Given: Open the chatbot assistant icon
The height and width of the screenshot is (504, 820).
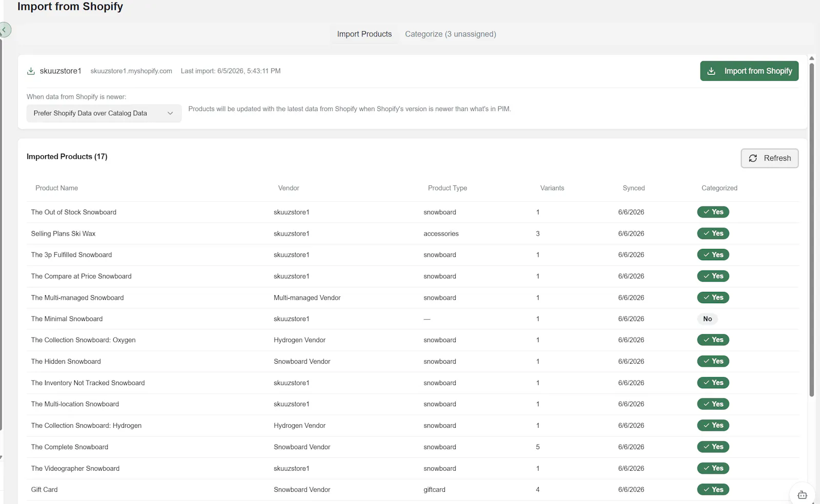Looking at the screenshot, I should pyautogui.click(x=802, y=495).
